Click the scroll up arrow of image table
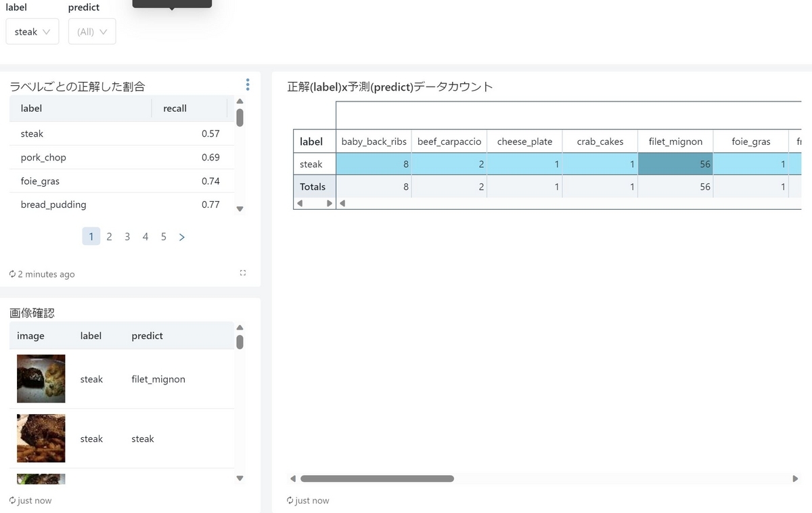The width and height of the screenshot is (812, 513). click(240, 328)
